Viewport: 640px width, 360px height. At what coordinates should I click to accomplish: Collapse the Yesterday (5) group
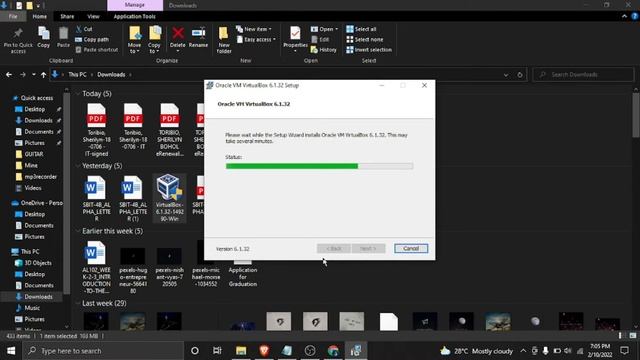78,166
